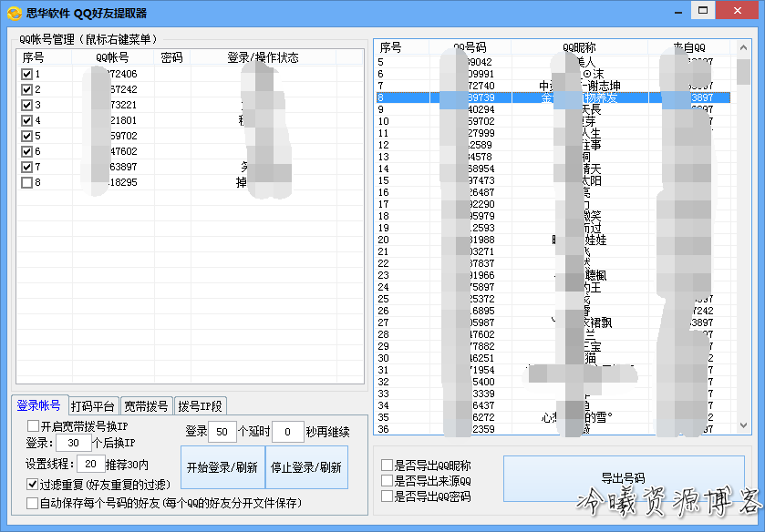Sort accounts by QQ帐号 column header
This screenshot has width=765, height=532.
coord(113,57)
